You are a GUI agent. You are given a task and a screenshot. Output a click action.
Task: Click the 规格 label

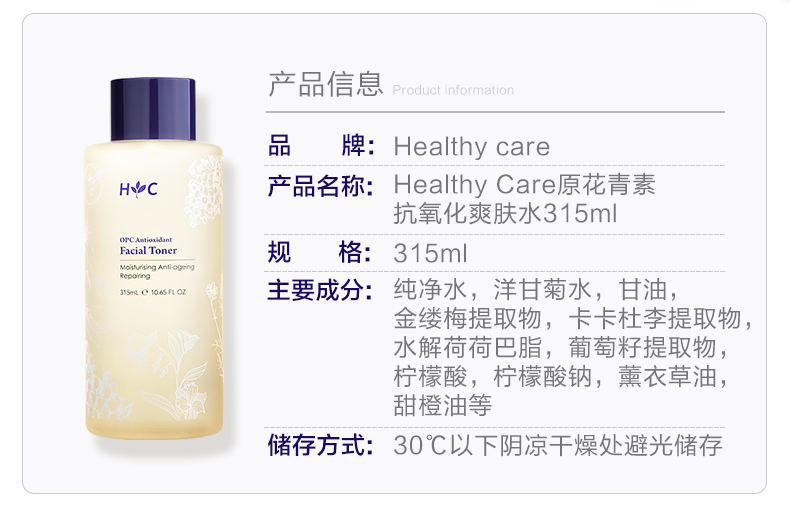319,252
